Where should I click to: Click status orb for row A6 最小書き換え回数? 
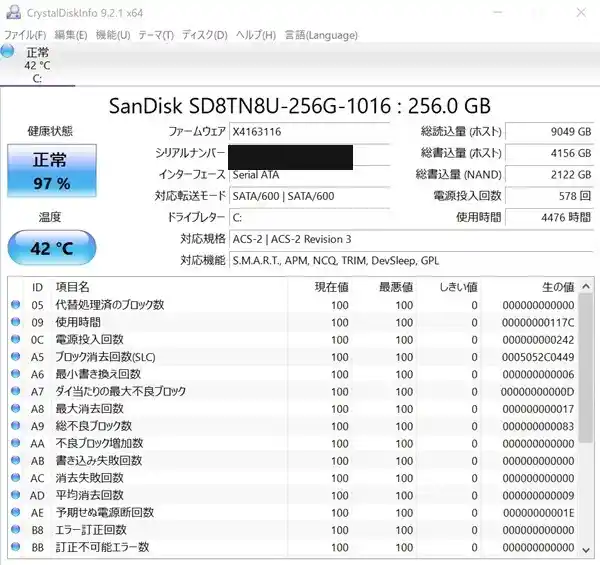16,373
